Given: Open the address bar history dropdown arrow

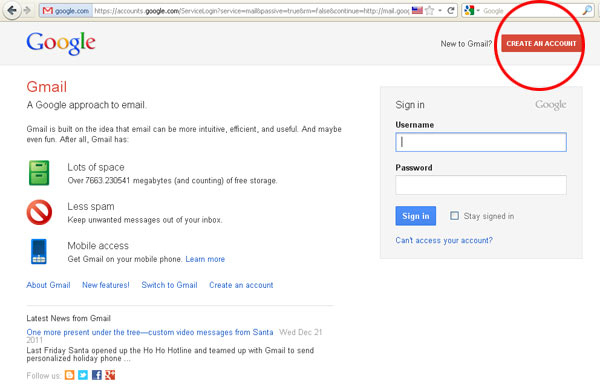Looking at the screenshot, I should click(x=440, y=10).
